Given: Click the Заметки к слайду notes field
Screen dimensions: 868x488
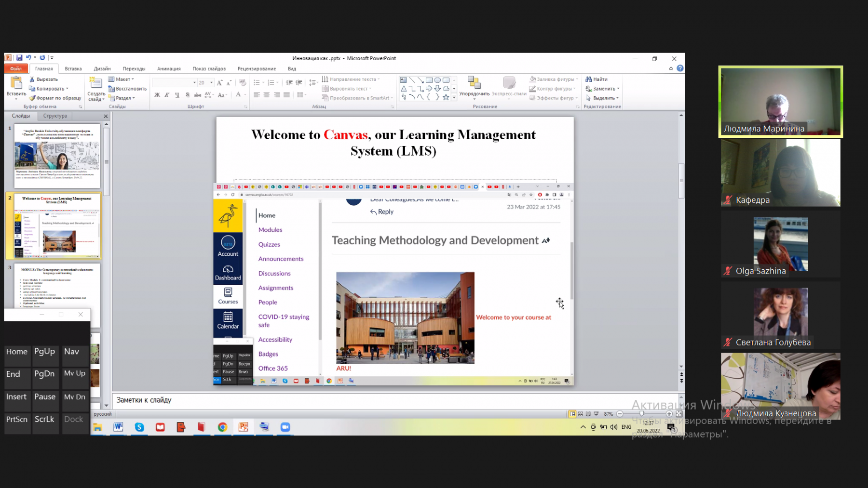Looking at the screenshot, I should [x=395, y=400].
